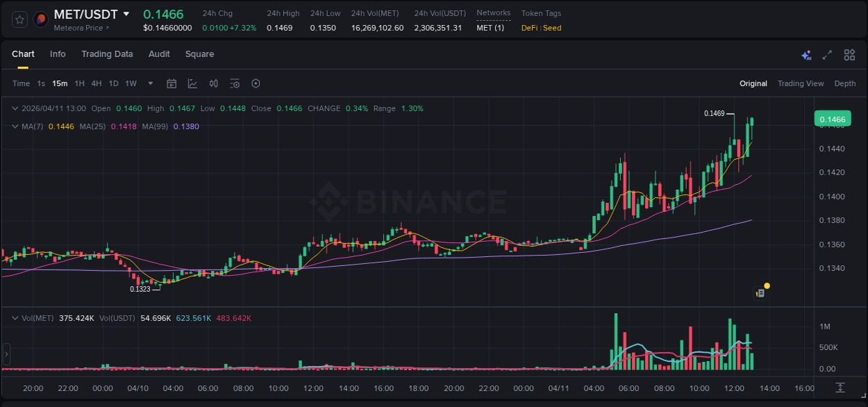Screen dimensions: 868x407
Task: Switch to the Chart tab
Action: pos(23,54)
